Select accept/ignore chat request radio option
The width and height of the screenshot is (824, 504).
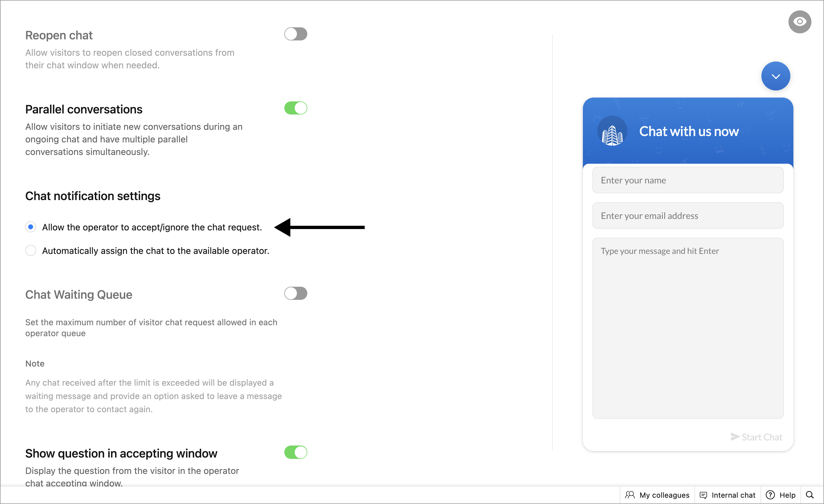point(31,227)
